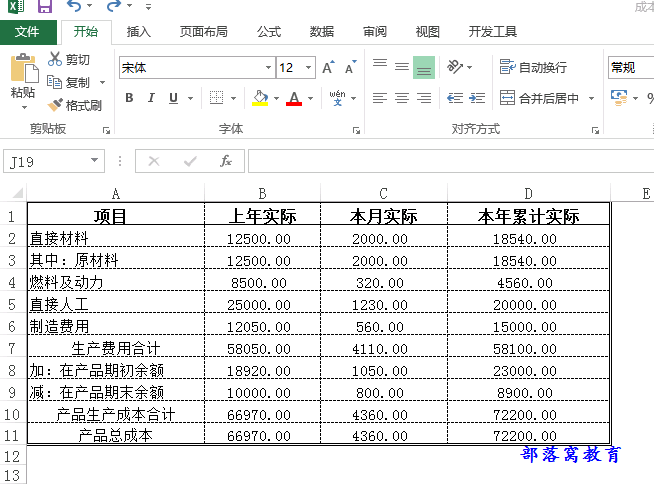This screenshot has width=654, height=484.
Task: Click the text orientation icon
Action: [455, 67]
